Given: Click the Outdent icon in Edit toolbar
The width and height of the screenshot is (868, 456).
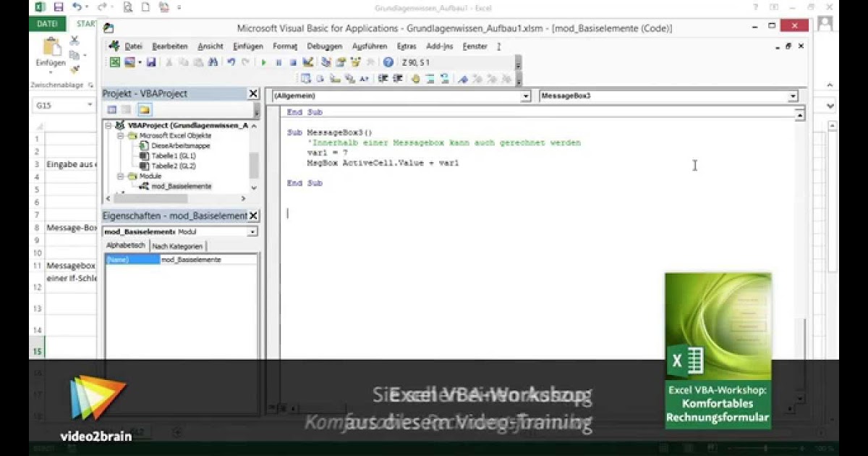Looking at the screenshot, I should pos(398,78).
